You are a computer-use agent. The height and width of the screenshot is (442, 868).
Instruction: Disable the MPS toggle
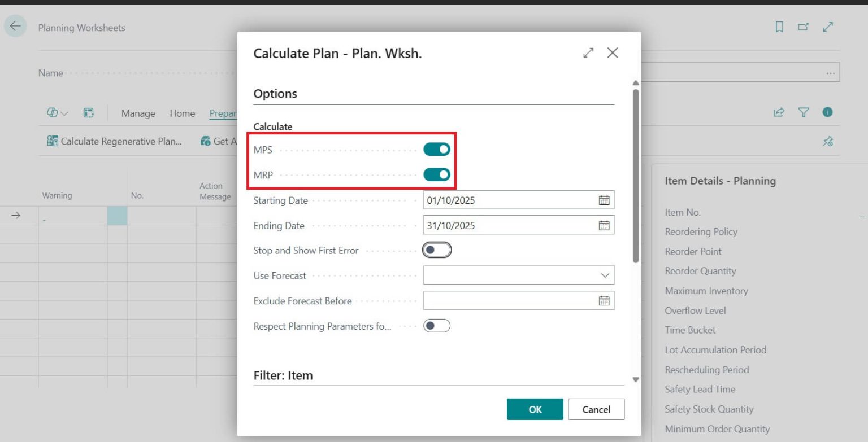[438, 149]
